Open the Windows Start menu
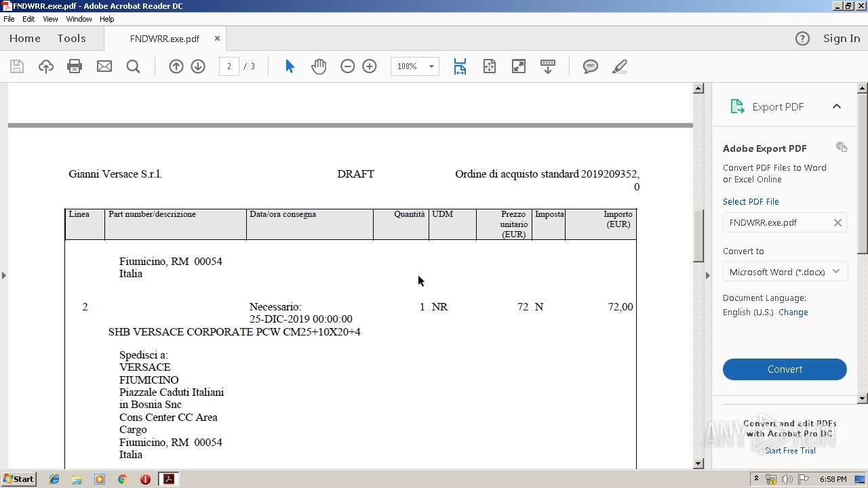This screenshot has height=488, width=868. [x=19, y=479]
